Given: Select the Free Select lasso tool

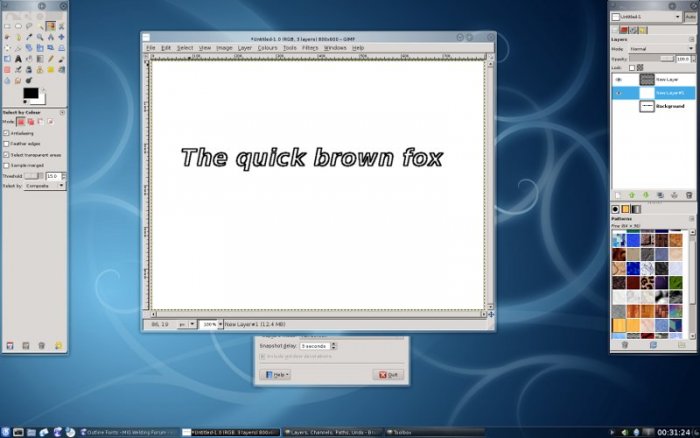Looking at the screenshot, I should [29, 26].
